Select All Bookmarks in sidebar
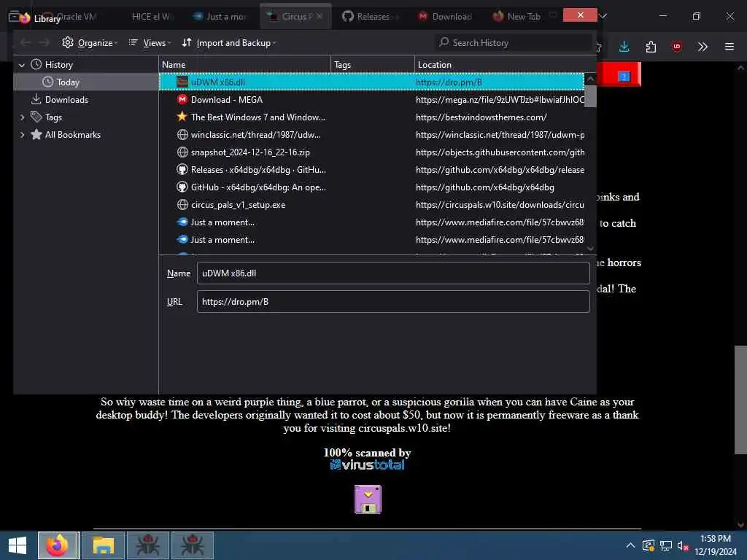The image size is (747, 560). (x=72, y=135)
